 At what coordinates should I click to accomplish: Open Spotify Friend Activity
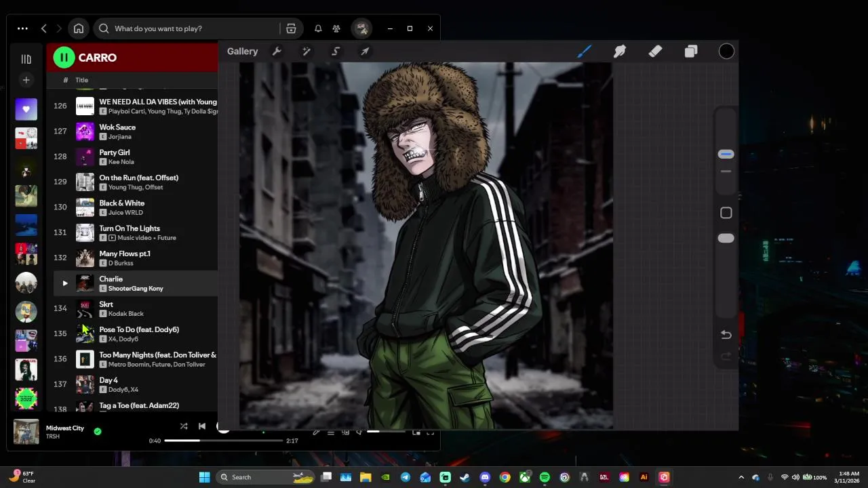(x=336, y=28)
